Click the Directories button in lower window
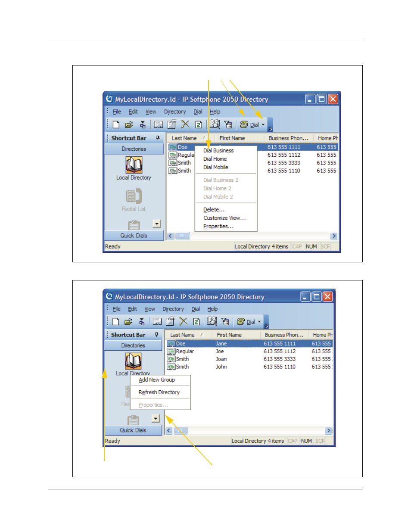The width and height of the screenshot is (411, 532). tap(133, 345)
